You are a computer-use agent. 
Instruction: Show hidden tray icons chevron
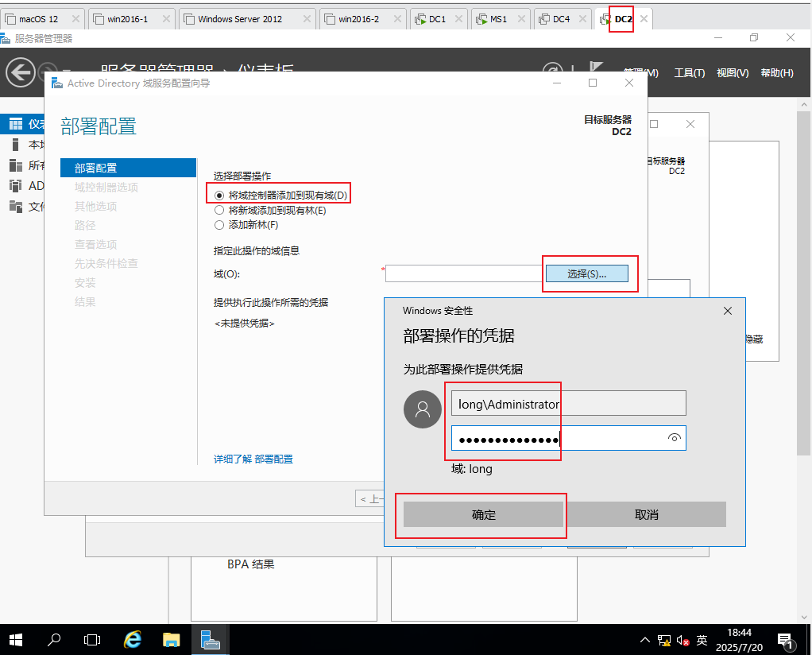point(644,640)
